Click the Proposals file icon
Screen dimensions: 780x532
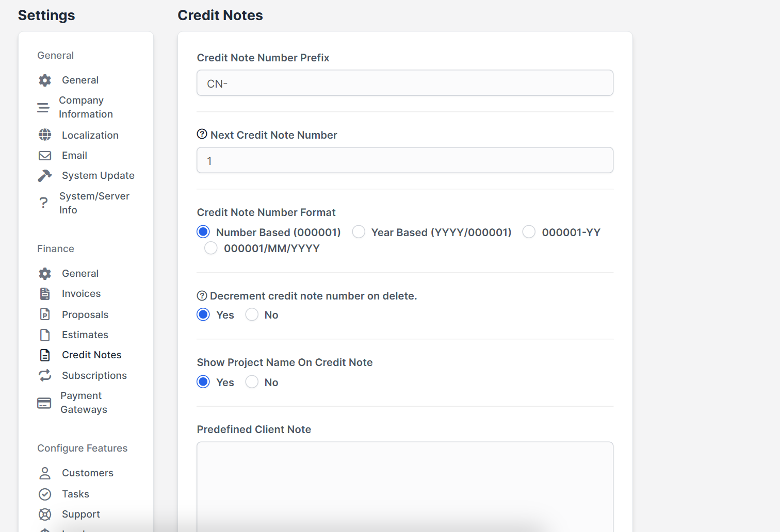(45, 314)
